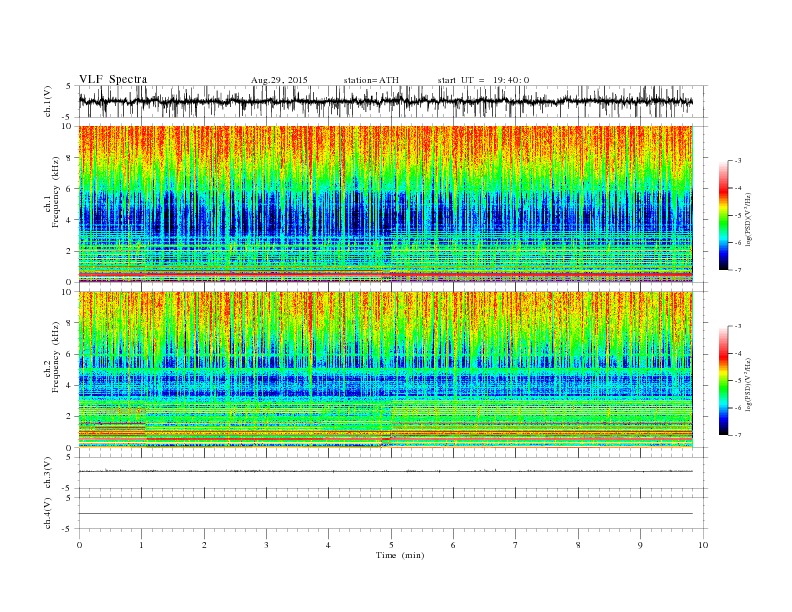Select the "ch.3(V)" axis label
Viewport: 792px width, 612px height.
[48, 472]
